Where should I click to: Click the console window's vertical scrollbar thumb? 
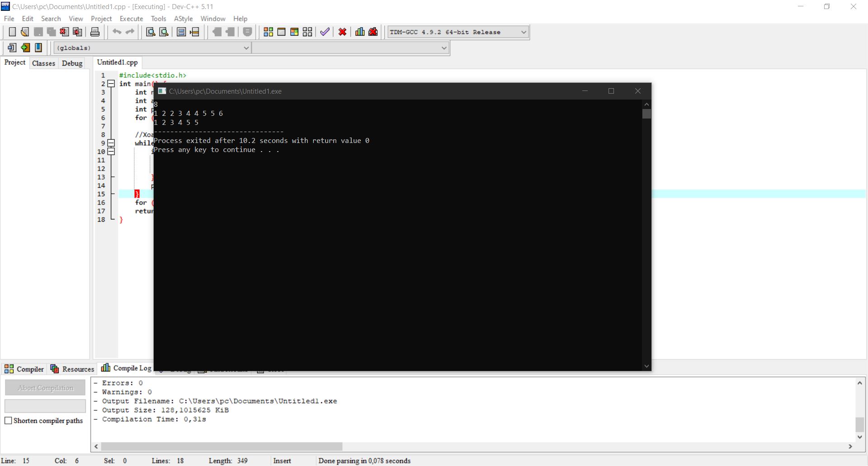coord(646,114)
